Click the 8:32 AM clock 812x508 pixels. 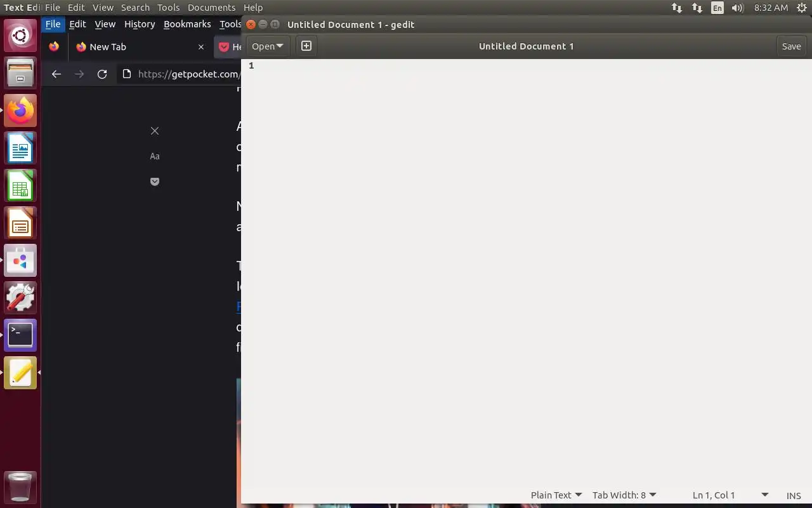(x=771, y=8)
